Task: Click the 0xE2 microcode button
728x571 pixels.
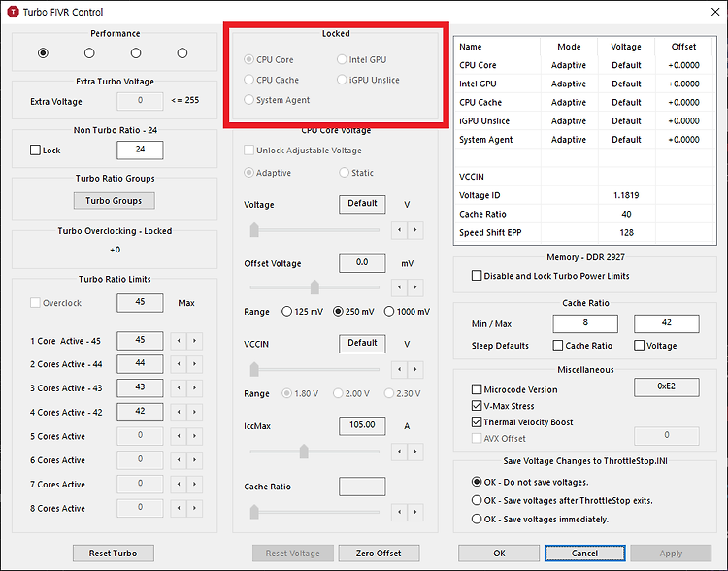Action: point(666,386)
